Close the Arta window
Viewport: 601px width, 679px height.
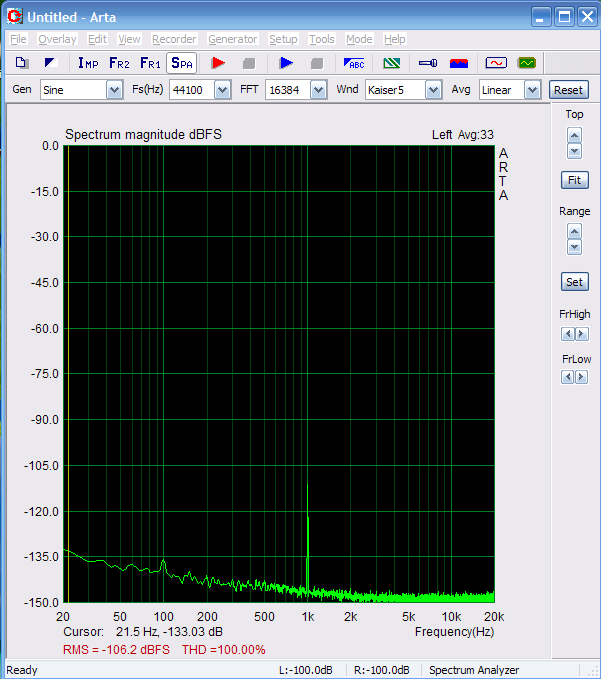point(588,17)
